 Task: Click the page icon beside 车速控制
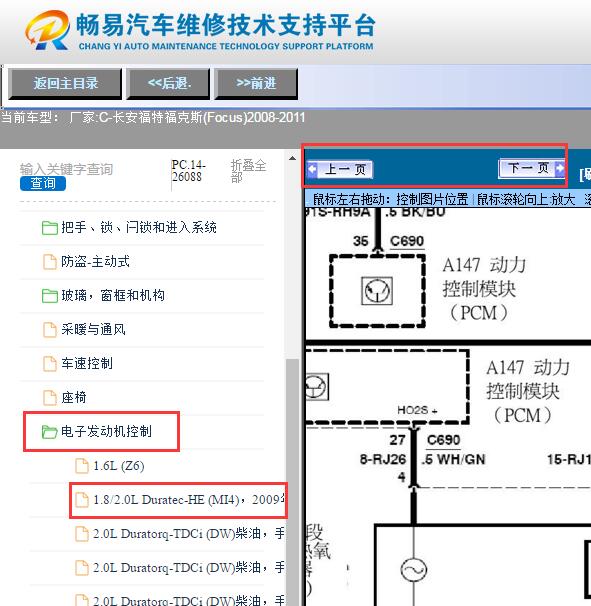pyautogui.click(x=50, y=364)
